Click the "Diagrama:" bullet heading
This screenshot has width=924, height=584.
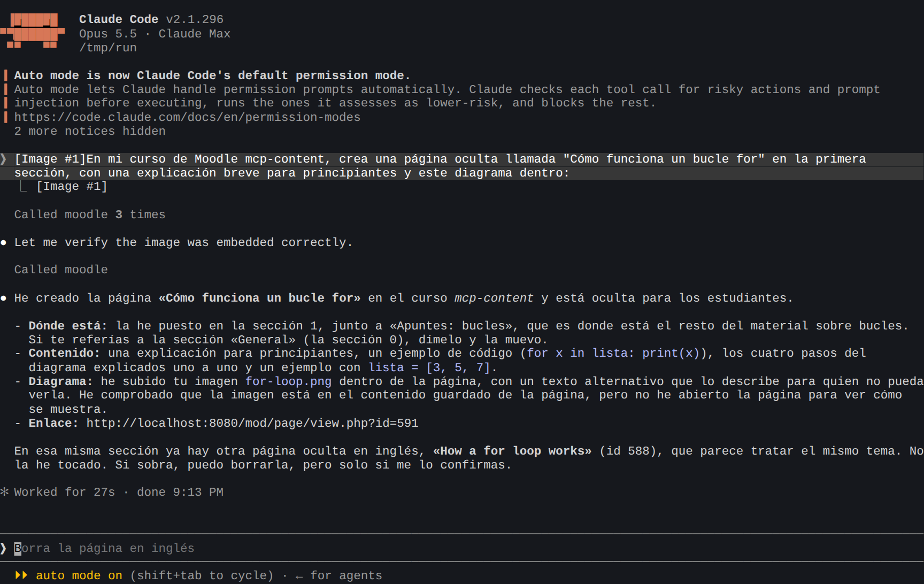[x=61, y=381]
